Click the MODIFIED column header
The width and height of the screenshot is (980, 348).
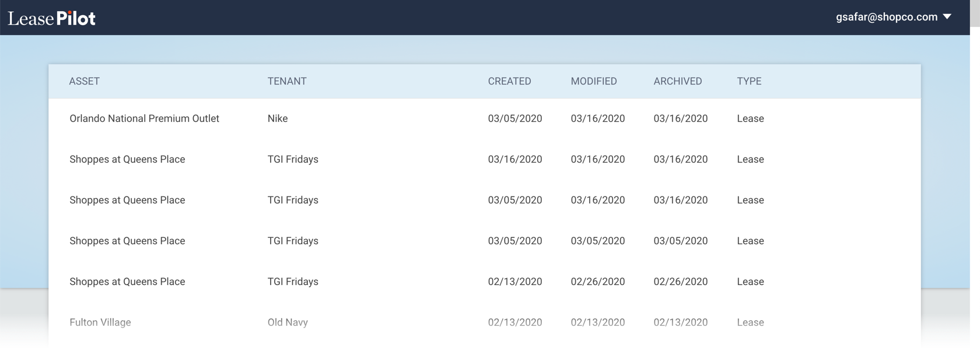click(593, 81)
